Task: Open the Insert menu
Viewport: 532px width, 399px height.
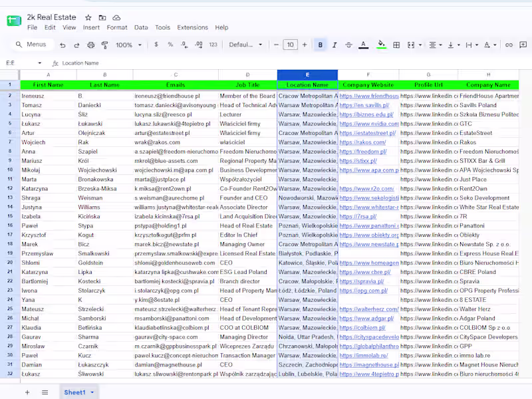Action: (x=91, y=27)
